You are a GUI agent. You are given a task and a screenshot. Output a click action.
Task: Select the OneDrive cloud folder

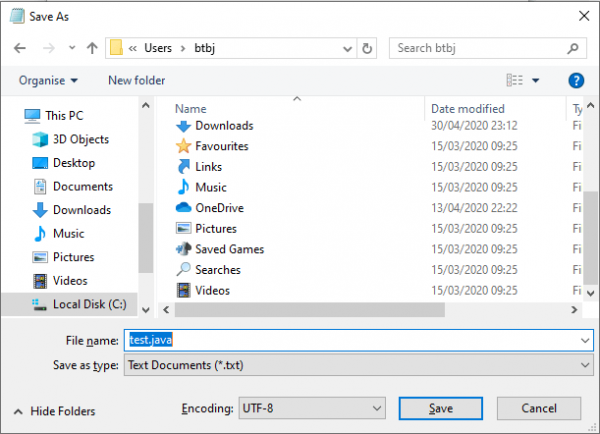(x=210, y=208)
